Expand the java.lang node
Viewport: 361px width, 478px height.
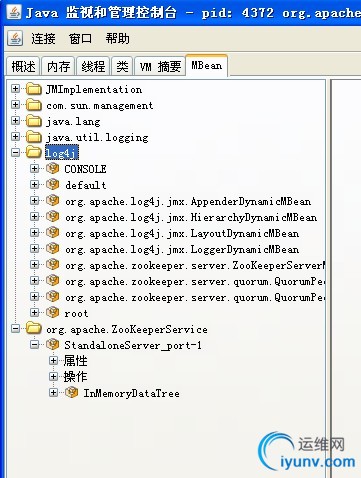(15, 121)
